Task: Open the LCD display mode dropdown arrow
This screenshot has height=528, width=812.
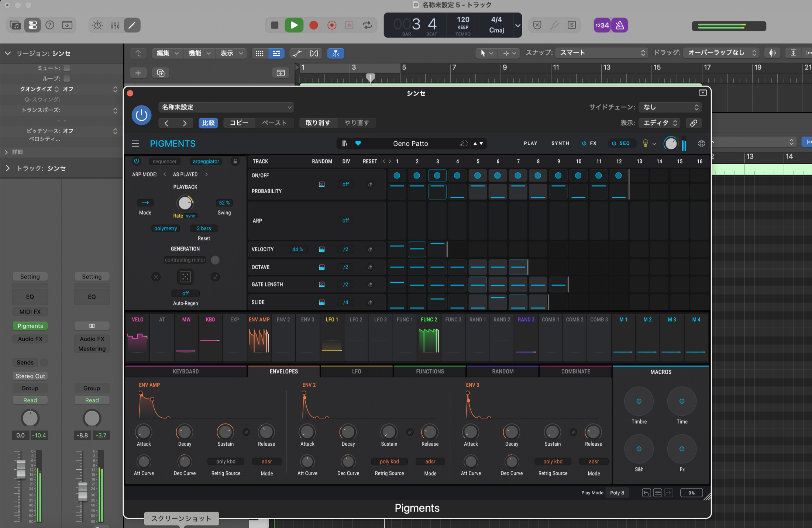Action: [517, 25]
